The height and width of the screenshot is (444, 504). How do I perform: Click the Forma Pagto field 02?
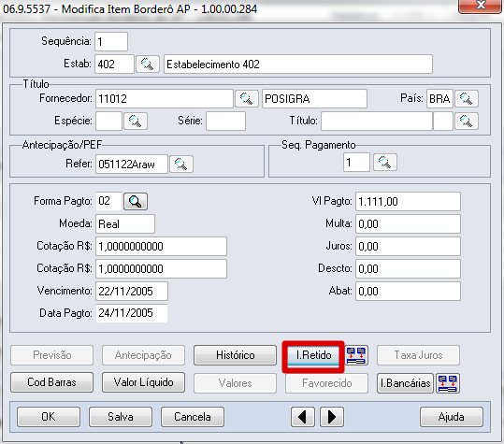click(x=108, y=201)
